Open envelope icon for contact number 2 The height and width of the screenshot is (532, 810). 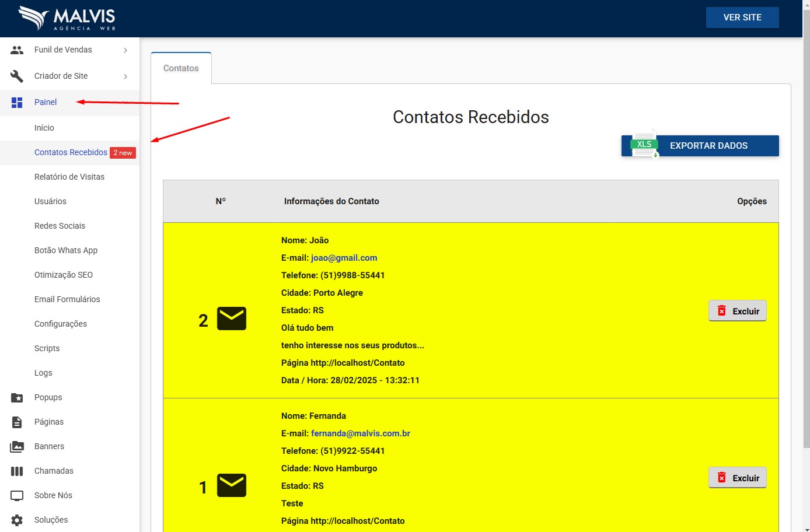tap(232, 318)
